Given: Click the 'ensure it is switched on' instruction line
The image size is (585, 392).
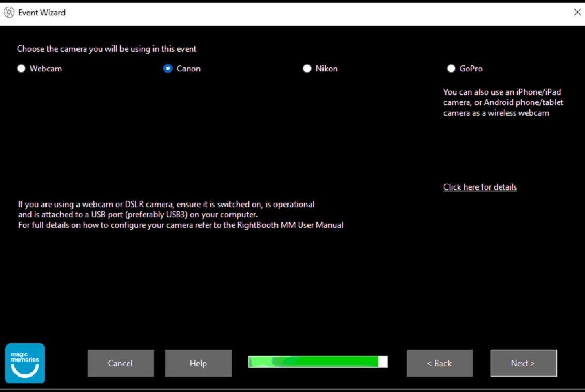Looking at the screenshot, I should (166, 205).
